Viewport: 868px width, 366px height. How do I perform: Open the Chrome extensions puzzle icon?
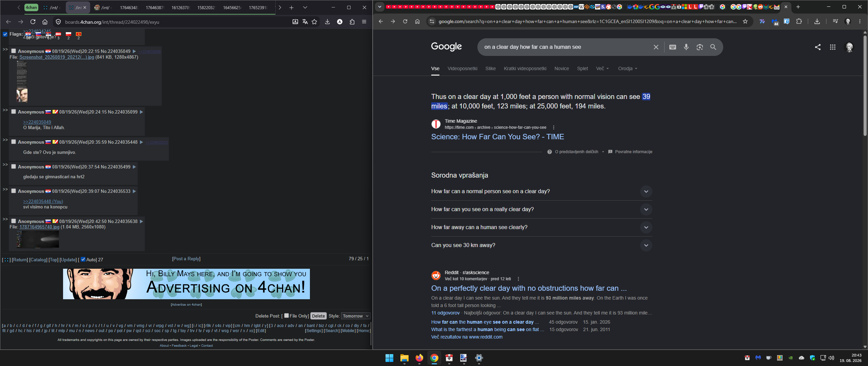coord(799,21)
